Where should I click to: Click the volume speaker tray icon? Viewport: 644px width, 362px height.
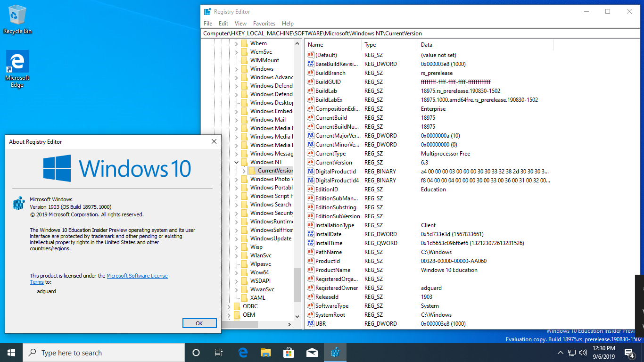[583, 353]
